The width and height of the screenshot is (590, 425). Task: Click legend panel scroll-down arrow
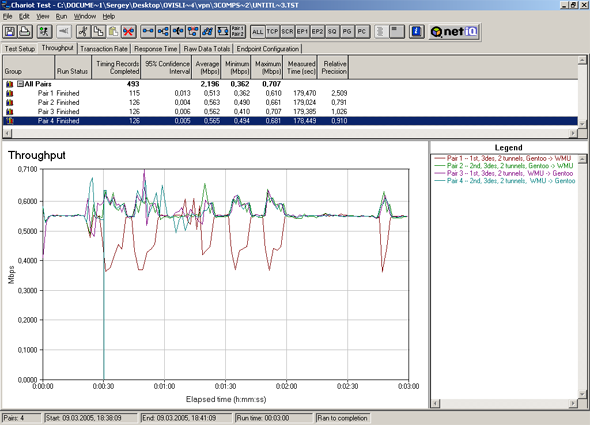(x=582, y=395)
